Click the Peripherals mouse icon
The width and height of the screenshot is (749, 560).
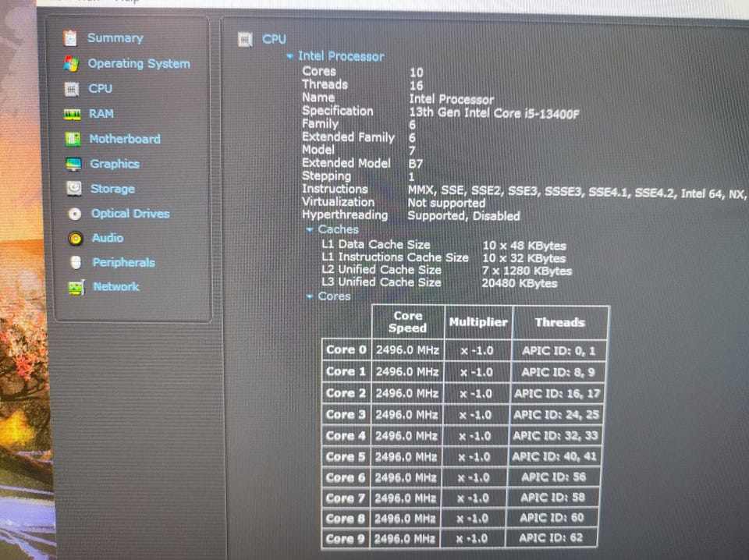tap(76, 263)
